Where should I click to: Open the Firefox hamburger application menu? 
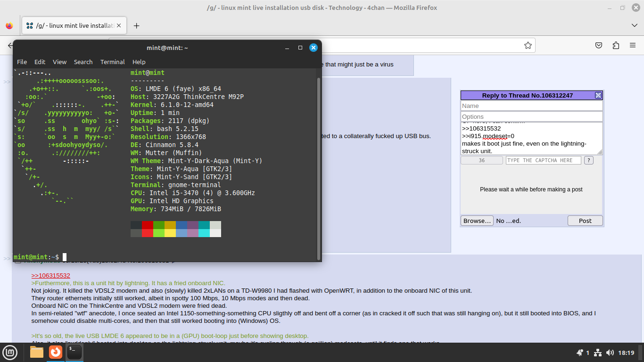tap(633, 46)
